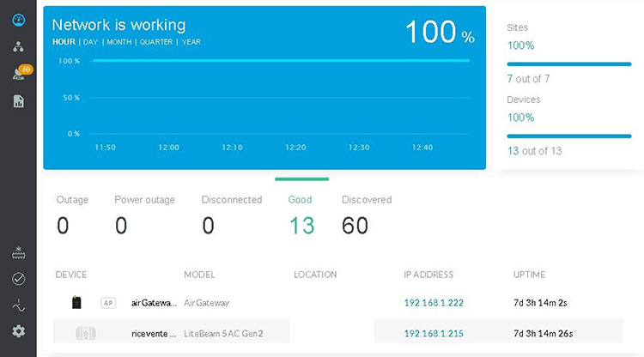Click uptime 7d 3h 14m 26s

543,334
